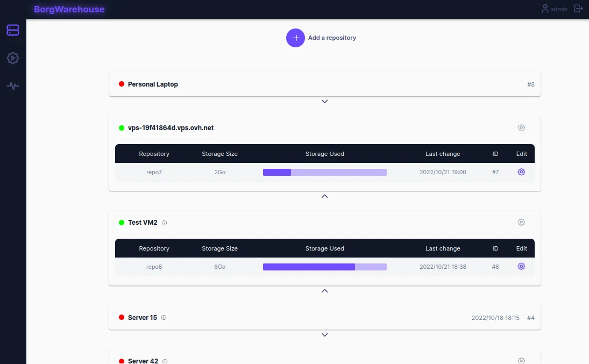589x364 pixels.
Task: Click the BorgWarehouse logo link
Action: click(69, 9)
